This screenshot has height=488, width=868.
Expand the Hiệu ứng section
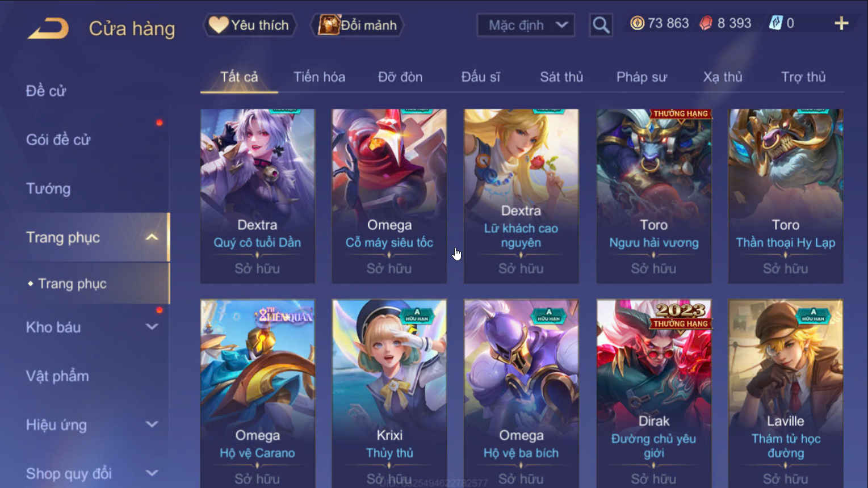click(x=152, y=424)
